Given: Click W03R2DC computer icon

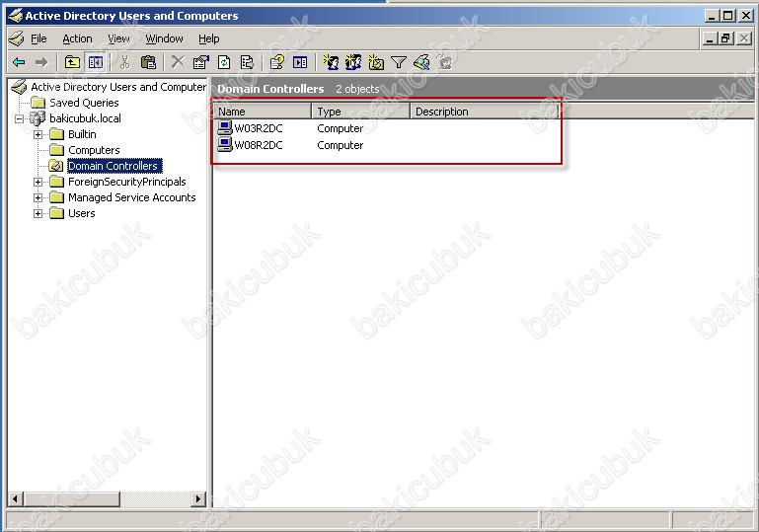Looking at the screenshot, I should (x=225, y=127).
